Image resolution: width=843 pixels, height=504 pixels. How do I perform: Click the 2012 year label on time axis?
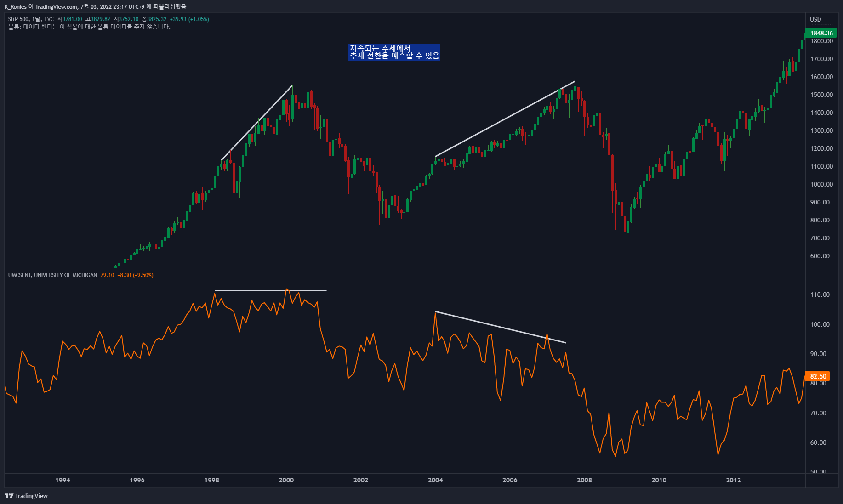734,480
